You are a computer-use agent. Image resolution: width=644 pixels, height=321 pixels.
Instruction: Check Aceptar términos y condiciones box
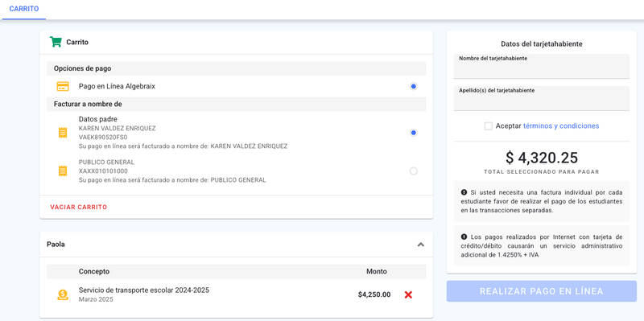pyautogui.click(x=489, y=126)
